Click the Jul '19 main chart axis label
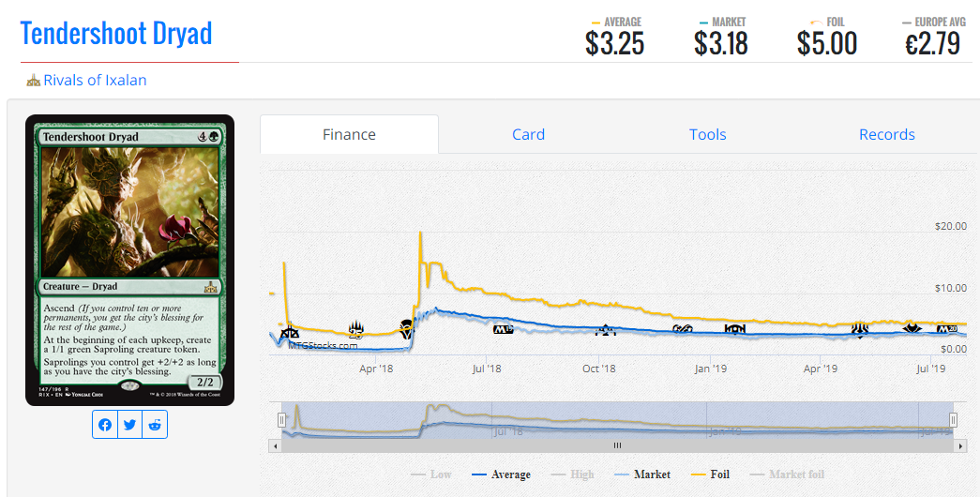The width and height of the screenshot is (980, 497). click(931, 369)
